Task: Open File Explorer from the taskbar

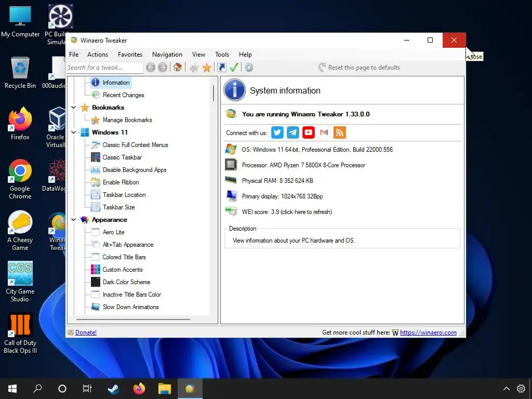Action: click(165, 389)
